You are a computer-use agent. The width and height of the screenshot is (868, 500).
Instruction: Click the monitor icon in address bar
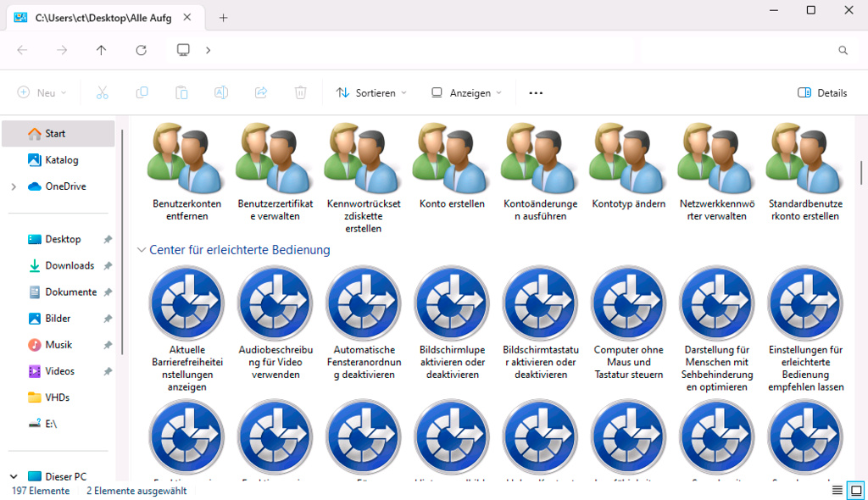[183, 50]
